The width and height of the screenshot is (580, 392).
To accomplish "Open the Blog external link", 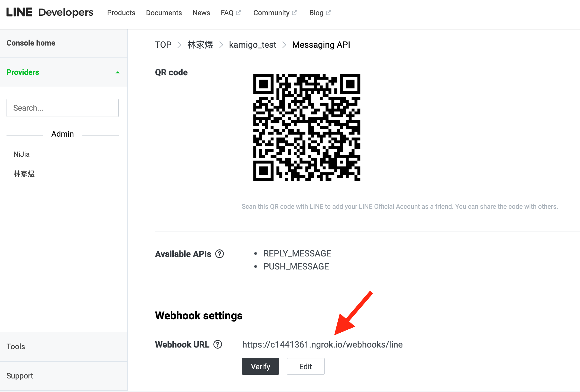I will [320, 13].
